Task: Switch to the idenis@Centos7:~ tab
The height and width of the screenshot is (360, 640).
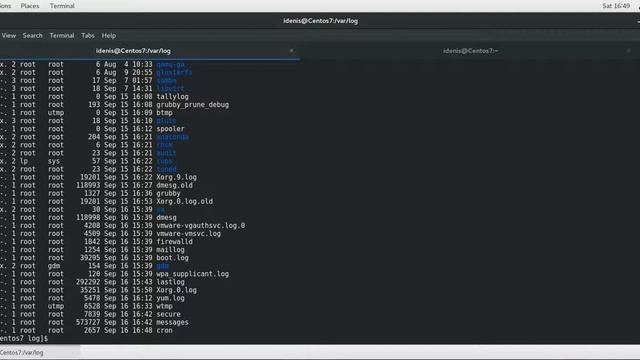Action: (x=470, y=51)
